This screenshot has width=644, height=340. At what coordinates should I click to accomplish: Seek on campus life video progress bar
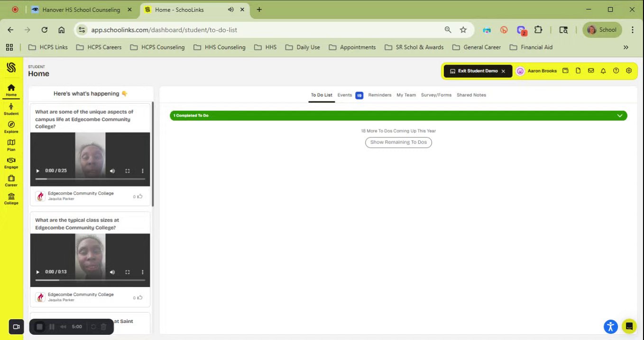(90, 179)
